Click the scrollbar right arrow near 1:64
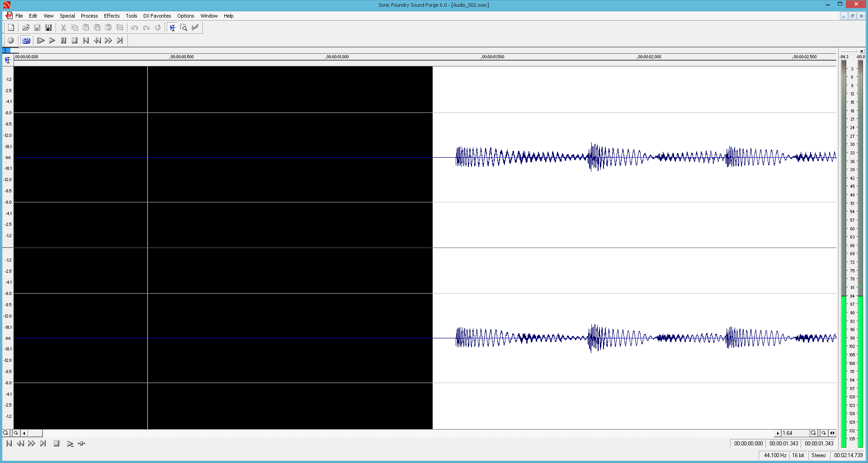 tap(778, 433)
